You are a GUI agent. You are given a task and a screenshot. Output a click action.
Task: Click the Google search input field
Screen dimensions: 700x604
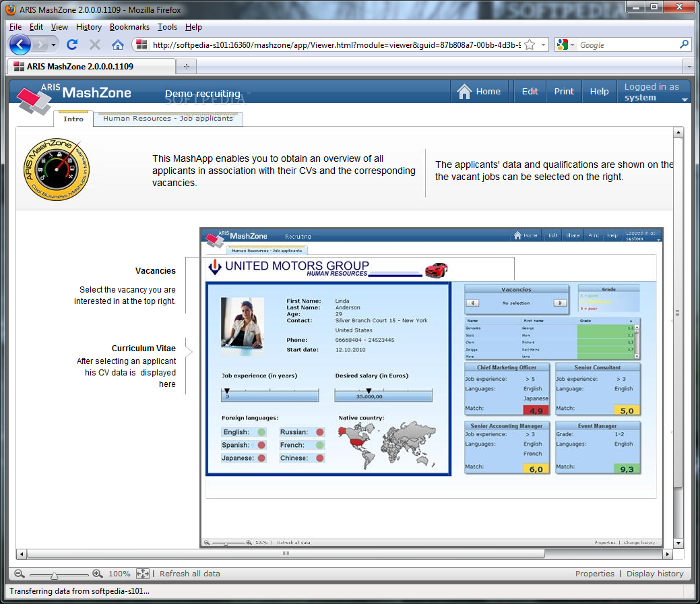628,44
